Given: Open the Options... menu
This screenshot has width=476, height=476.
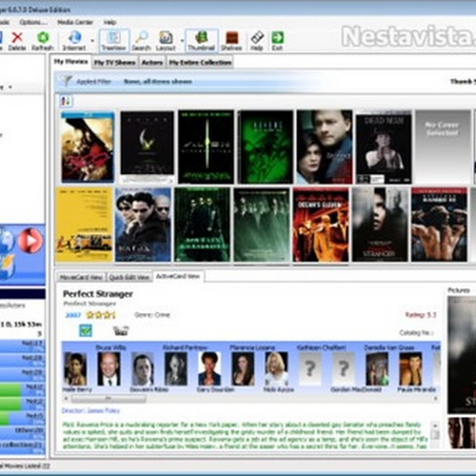Looking at the screenshot, I should coord(33,22).
